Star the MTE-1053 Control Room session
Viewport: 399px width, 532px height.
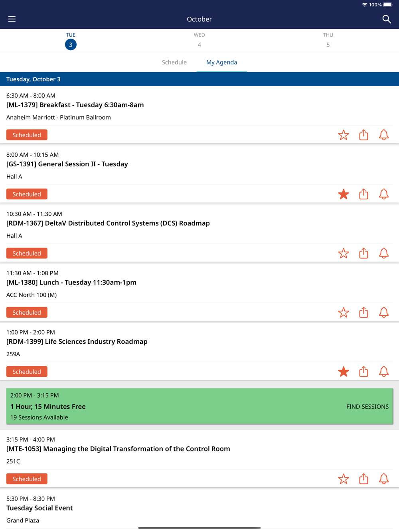point(344,479)
